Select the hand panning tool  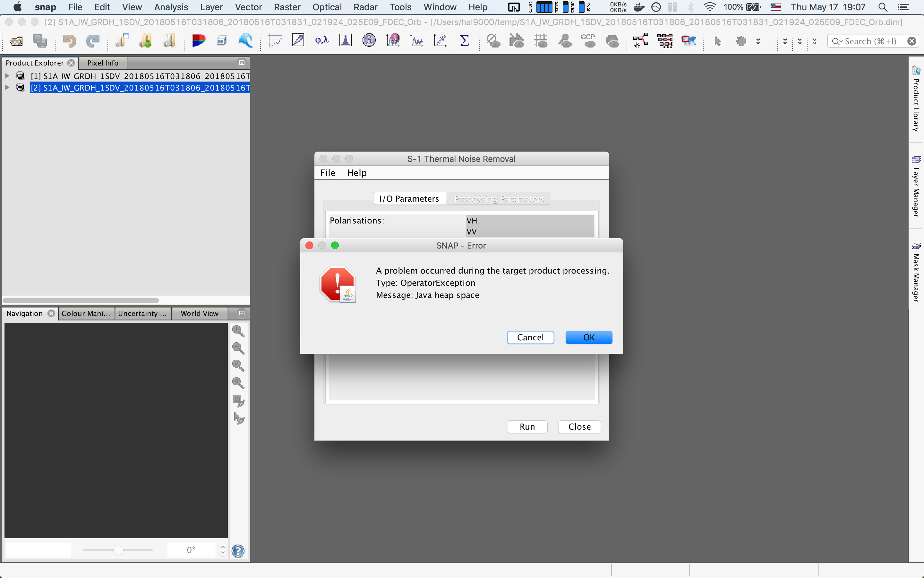[x=741, y=41]
